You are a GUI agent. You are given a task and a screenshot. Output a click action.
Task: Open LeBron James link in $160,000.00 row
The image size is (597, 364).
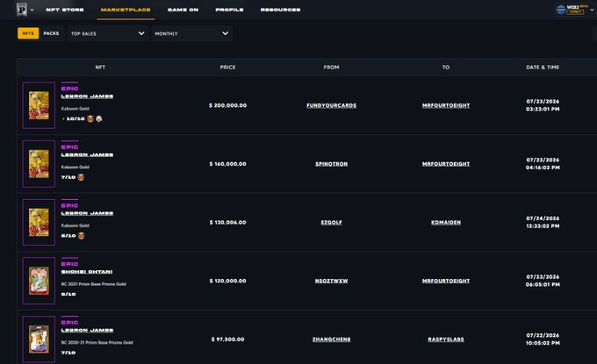[x=87, y=155]
